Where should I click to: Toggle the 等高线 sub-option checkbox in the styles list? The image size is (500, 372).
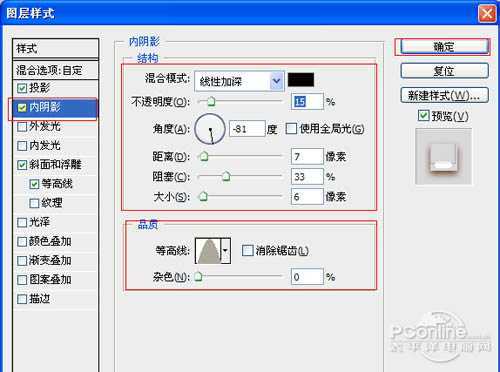[34, 184]
